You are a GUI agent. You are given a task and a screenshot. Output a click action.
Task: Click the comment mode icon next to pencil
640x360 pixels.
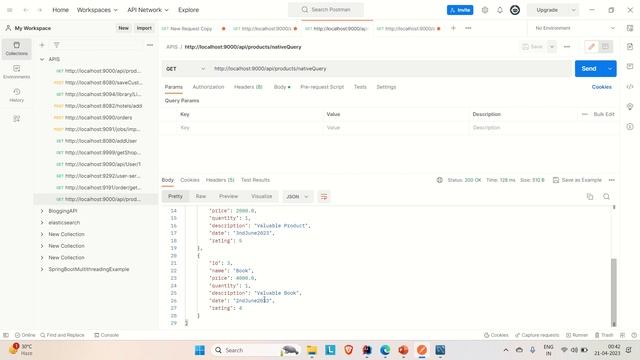coord(605,47)
